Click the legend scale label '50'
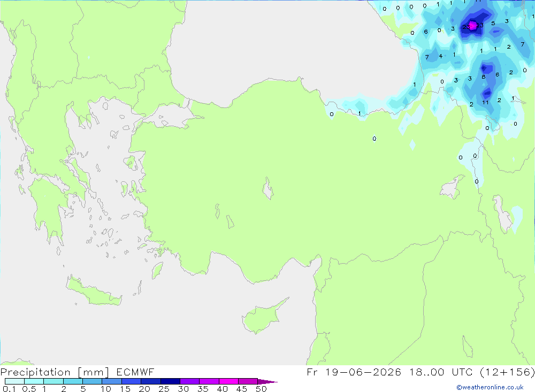This screenshot has height=392, width=535. 261,389
